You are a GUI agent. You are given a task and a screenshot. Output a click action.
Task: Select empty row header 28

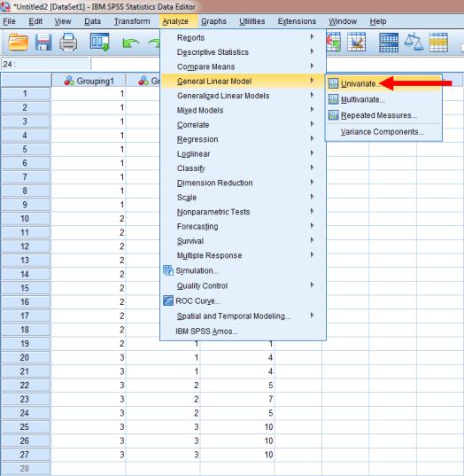pos(26,468)
